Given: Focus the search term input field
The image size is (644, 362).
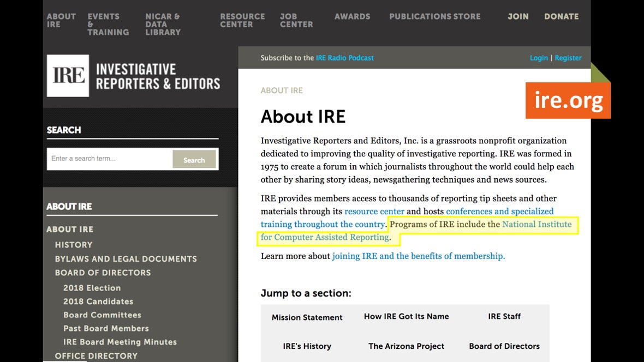Looking at the screenshot, I should point(110,159).
